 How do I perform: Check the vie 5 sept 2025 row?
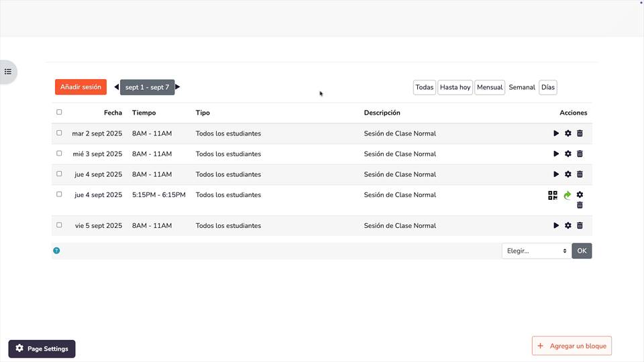[x=59, y=225]
